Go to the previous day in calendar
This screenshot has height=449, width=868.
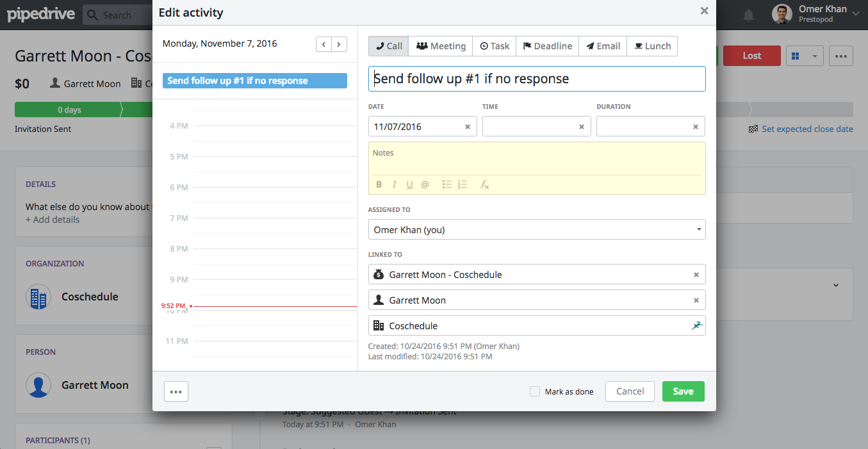(324, 44)
